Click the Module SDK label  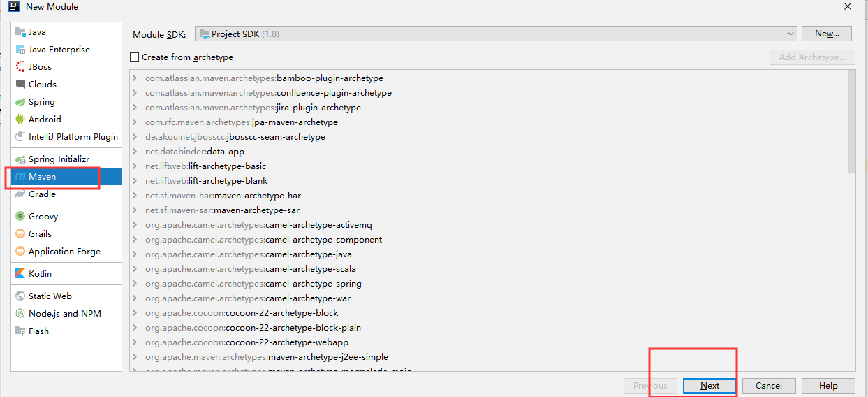pos(159,34)
